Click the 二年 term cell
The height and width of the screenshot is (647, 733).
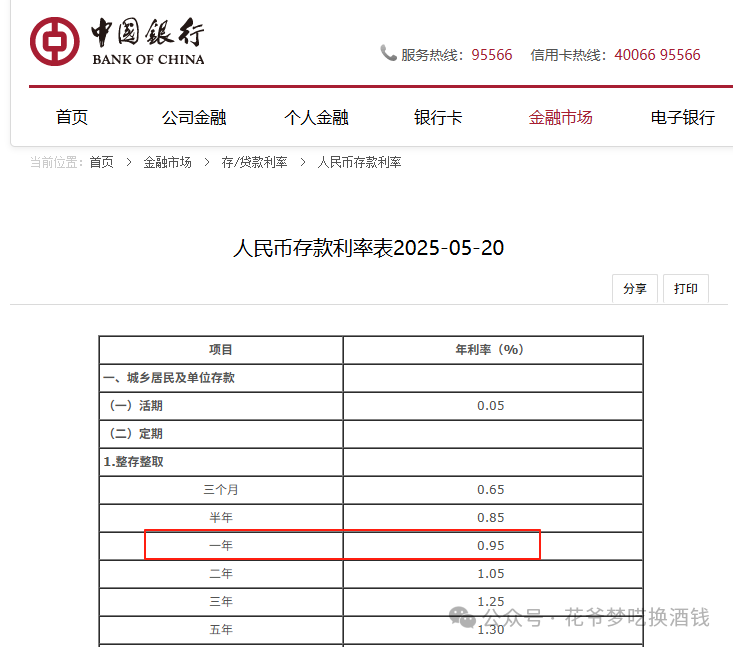[x=221, y=574]
